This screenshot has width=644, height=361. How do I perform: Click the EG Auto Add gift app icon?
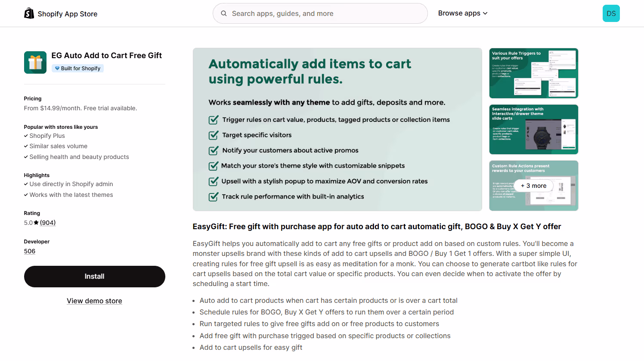pyautogui.click(x=35, y=62)
